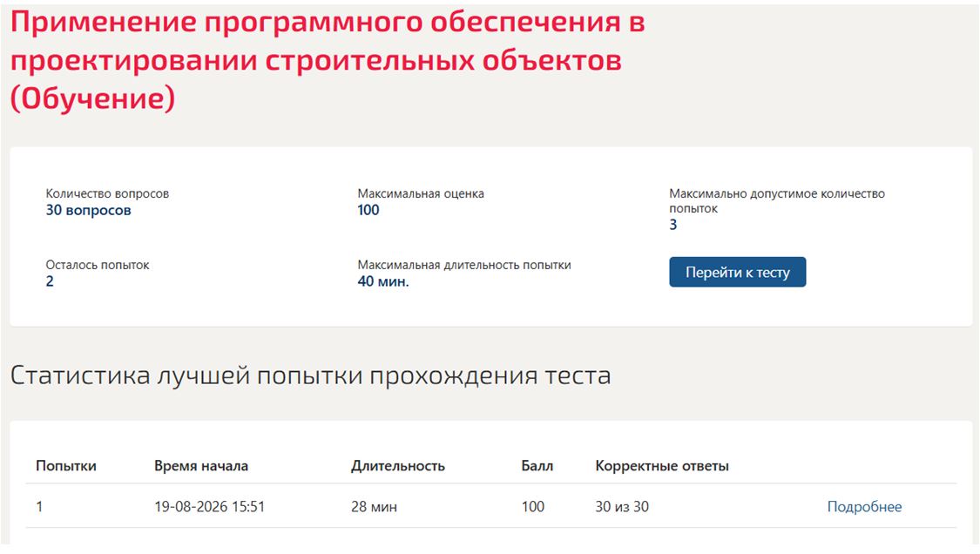Click the 'Попытки' column header
The height and width of the screenshot is (554, 980).
(x=66, y=466)
